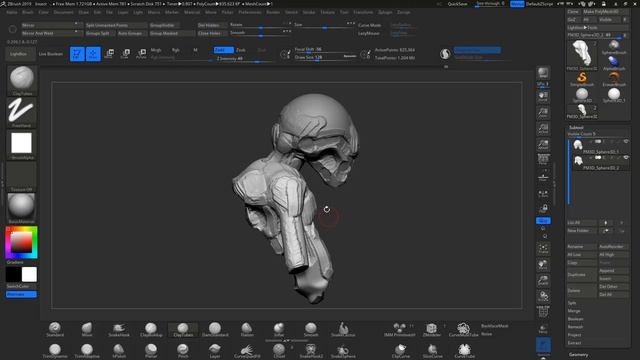Select the Pinch brush
The width and height of the screenshot is (640, 360).
coord(183,351)
